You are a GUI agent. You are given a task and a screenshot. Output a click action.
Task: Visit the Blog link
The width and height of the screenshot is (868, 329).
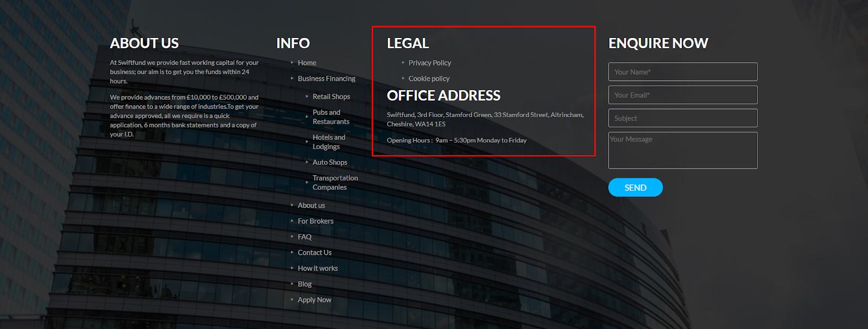point(304,284)
